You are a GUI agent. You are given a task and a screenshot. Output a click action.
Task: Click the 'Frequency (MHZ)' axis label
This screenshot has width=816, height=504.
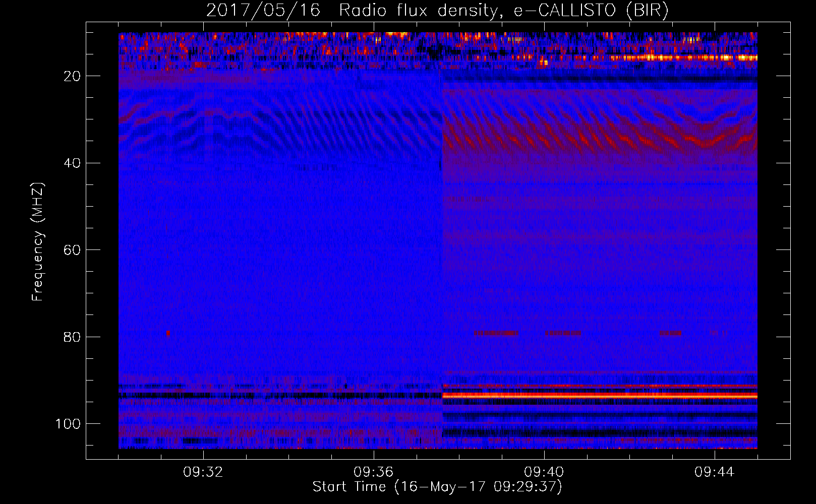coord(38,241)
